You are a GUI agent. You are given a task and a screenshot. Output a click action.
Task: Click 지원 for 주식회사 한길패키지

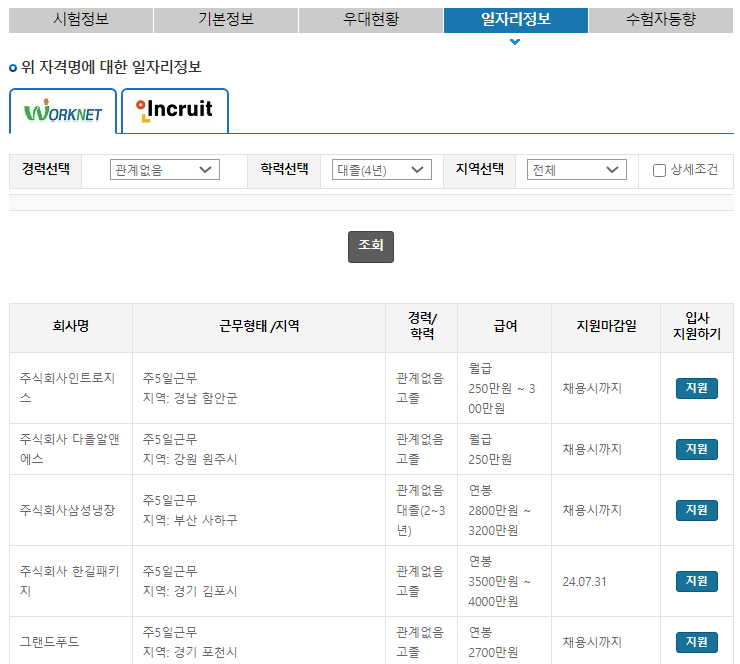pyautogui.click(x=697, y=581)
